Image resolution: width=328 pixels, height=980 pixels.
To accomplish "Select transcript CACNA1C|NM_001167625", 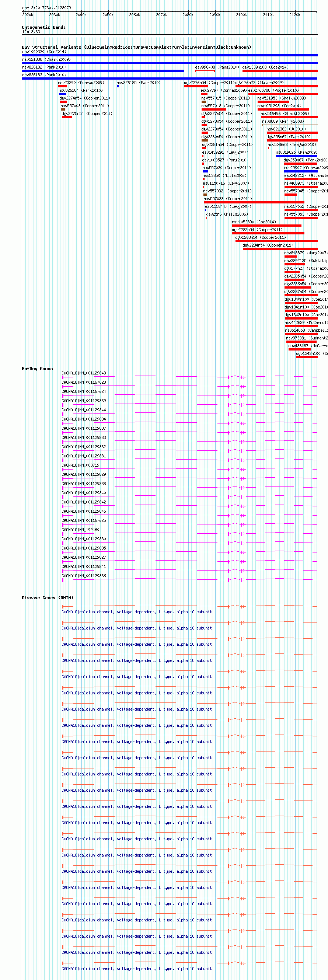I will (x=84, y=520).
